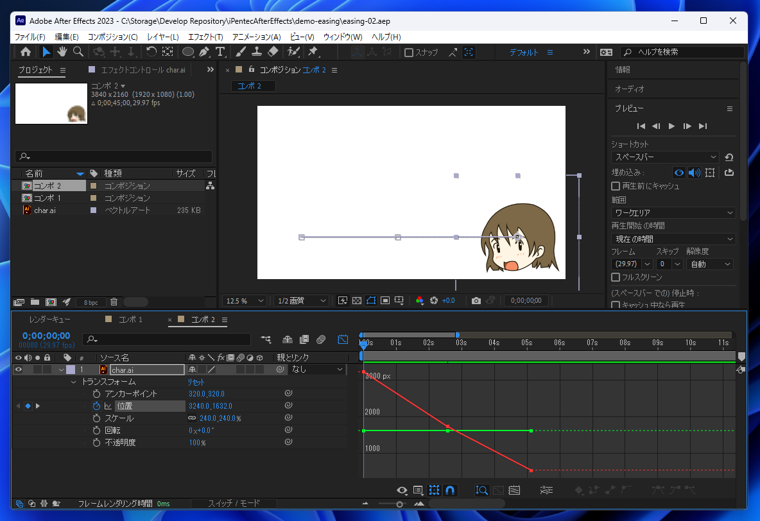This screenshot has width=760, height=521.
Task: Click the delete trash icon in Project panel
Action: click(114, 302)
